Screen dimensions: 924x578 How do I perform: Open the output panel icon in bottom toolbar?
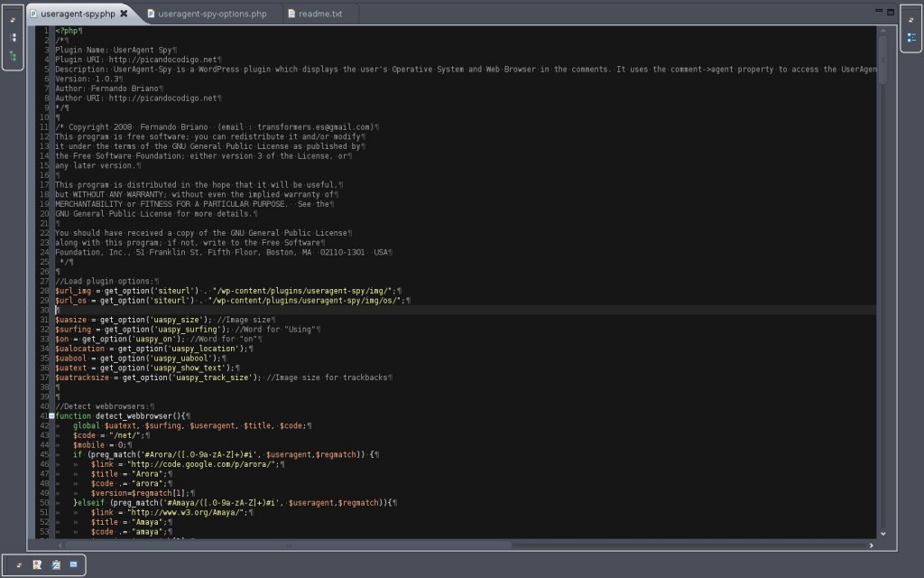72,564
